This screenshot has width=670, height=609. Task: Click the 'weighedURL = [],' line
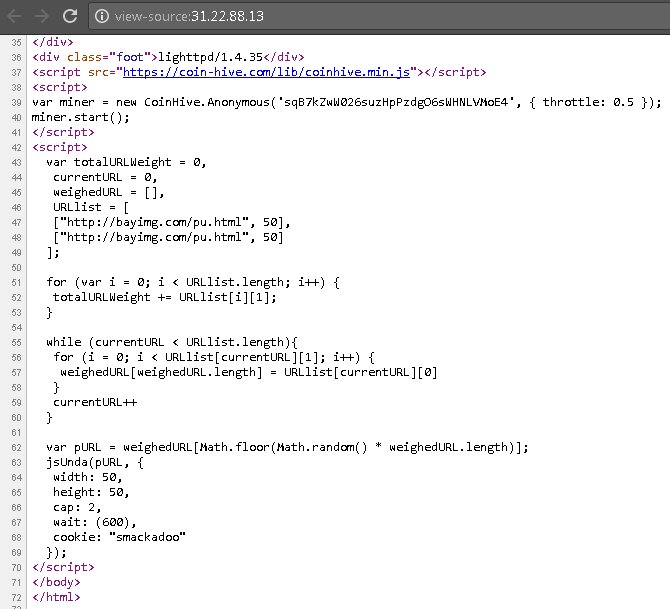point(109,192)
